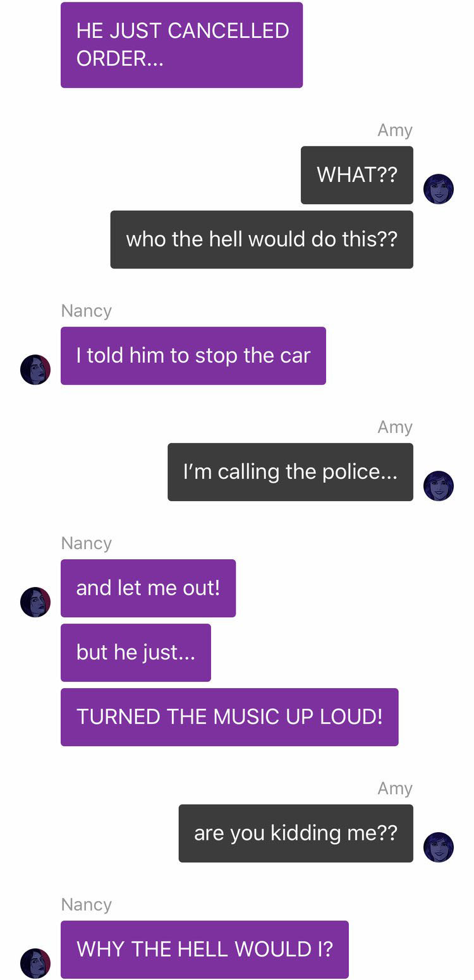Tap the "are you kidding me??" bubble

296,833
